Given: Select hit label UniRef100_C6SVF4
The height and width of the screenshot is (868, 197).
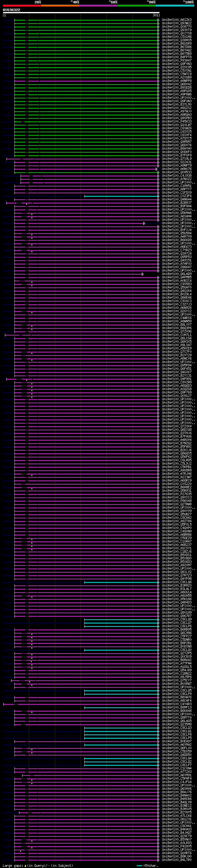Looking at the screenshot, I should pos(177,135).
